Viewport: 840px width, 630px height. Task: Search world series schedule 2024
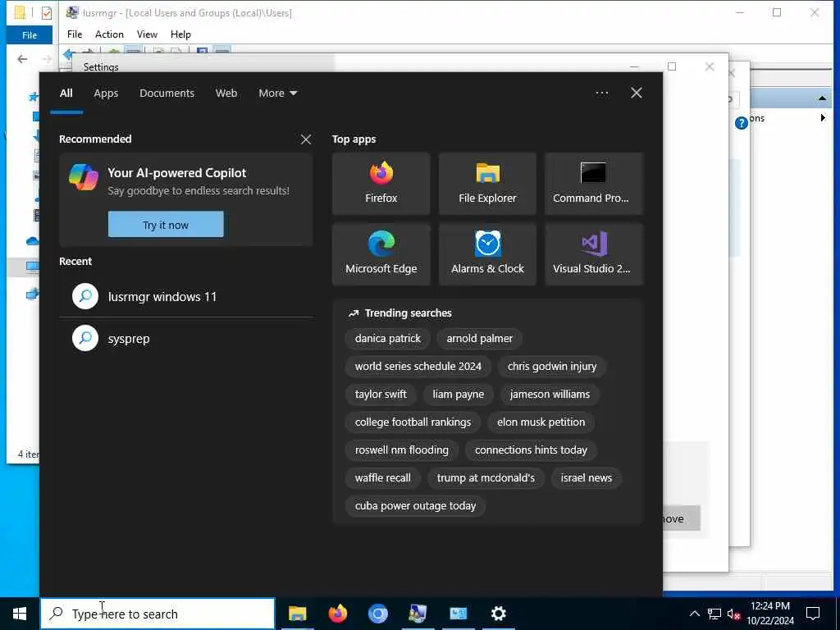(x=418, y=367)
